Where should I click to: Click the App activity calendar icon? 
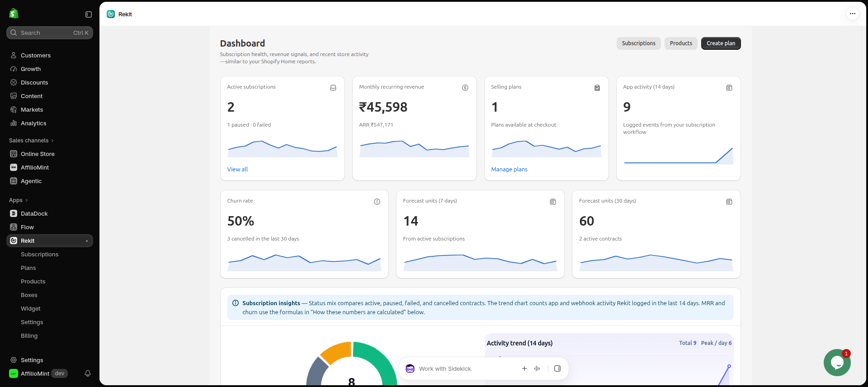coord(729,88)
